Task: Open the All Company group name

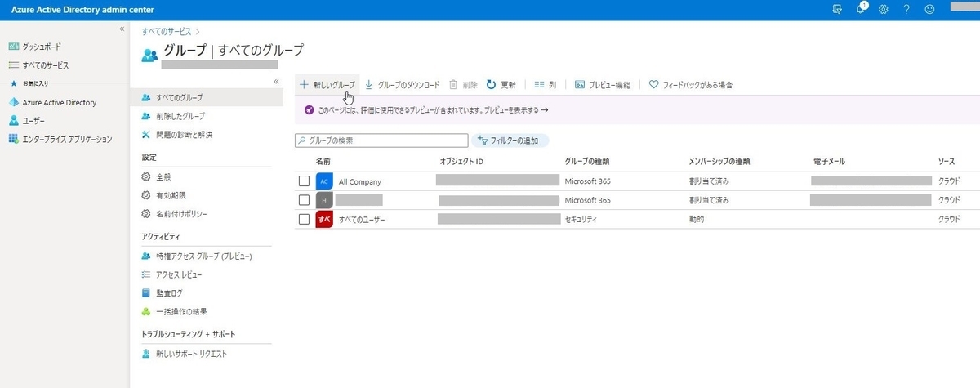Action: [360, 181]
